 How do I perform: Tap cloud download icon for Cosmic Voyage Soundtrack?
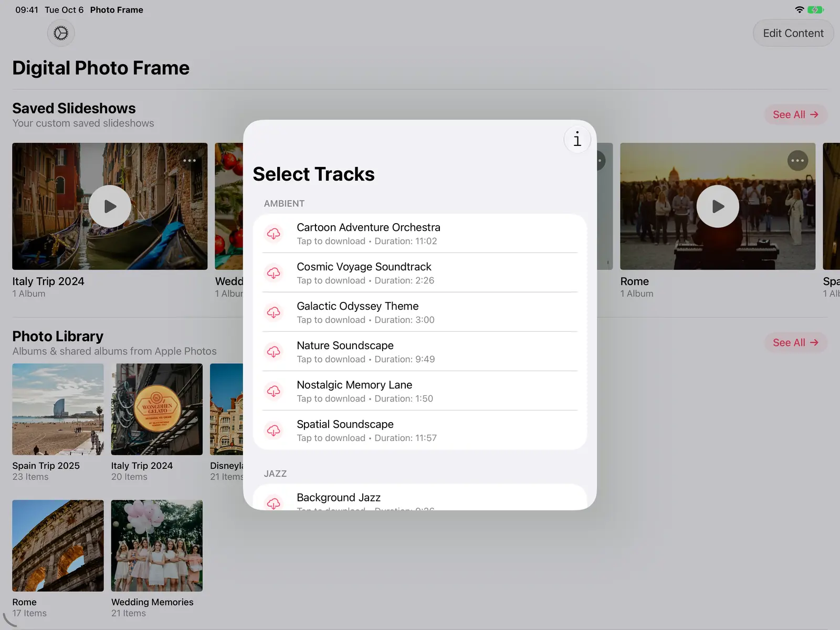(x=274, y=273)
